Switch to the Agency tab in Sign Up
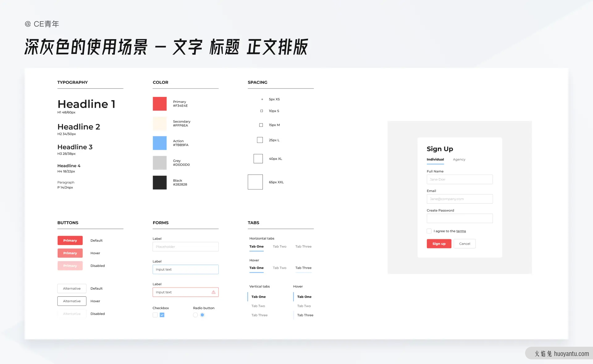The height and width of the screenshot is (364, 593). click(x=459, y=159)
